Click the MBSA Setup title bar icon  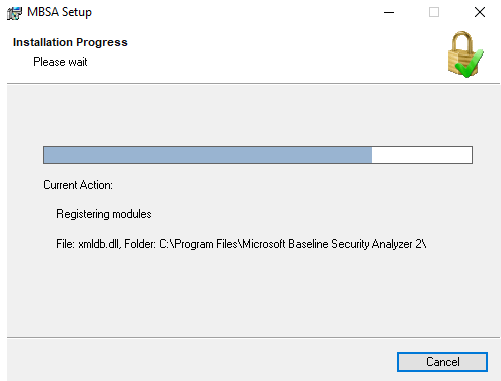pyautogui.click(x=14, y=13)
